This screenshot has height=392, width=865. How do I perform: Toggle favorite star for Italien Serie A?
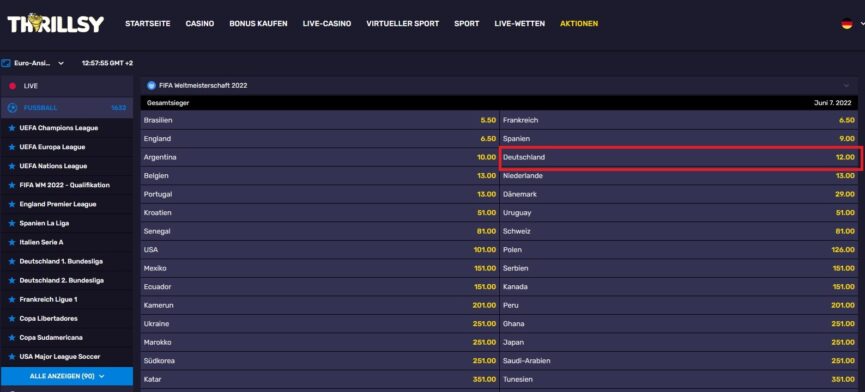coord(12,242)
